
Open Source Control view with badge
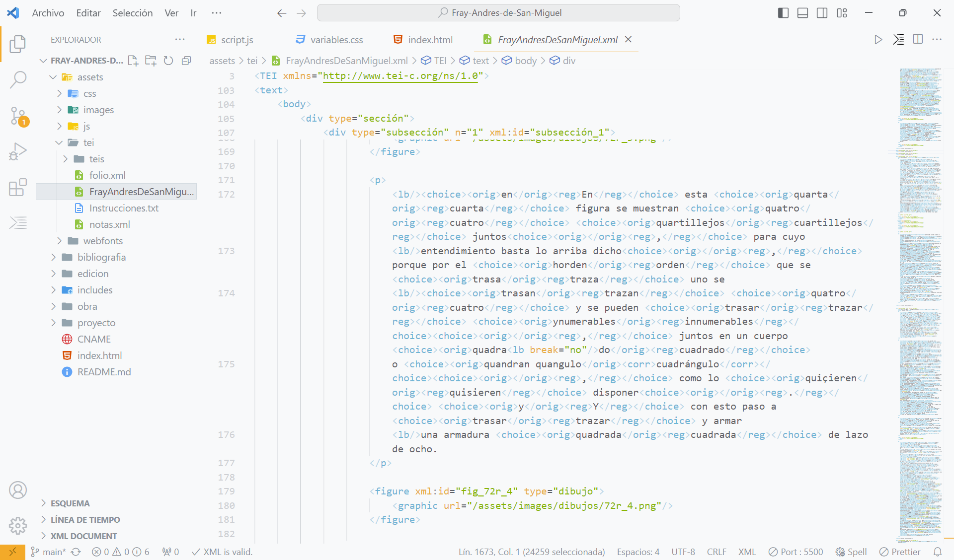(x=18, y=116)
